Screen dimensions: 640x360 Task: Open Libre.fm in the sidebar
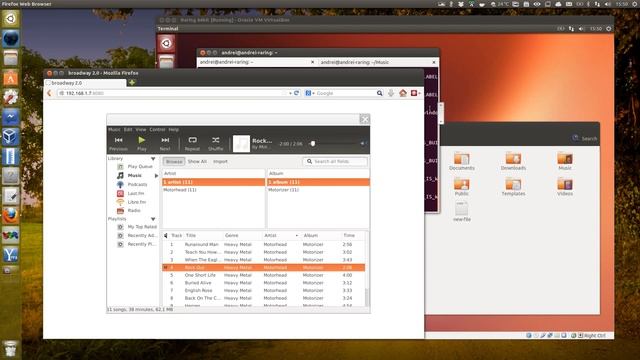tap(136, 202)
